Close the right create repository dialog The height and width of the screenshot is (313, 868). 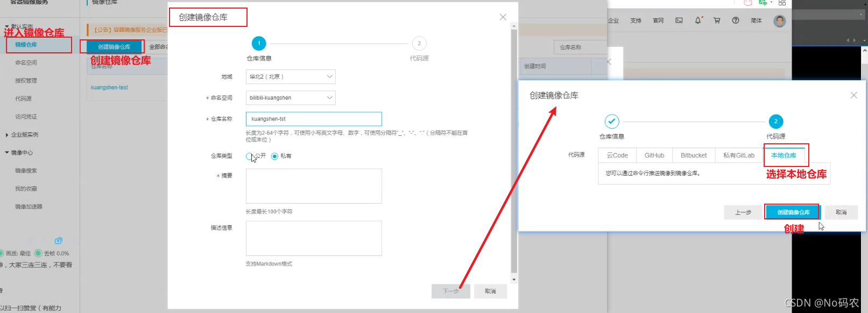(x=854, y=95)
